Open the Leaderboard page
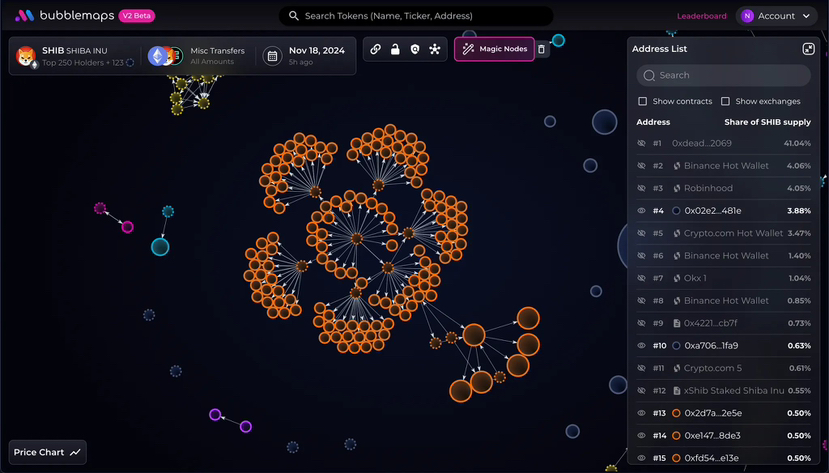 (702, 16)
